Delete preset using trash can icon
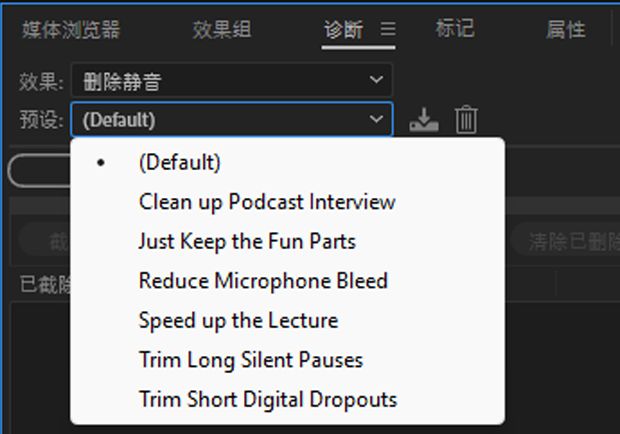The width and height of the screenshot is (620, 434). [466, 119]
